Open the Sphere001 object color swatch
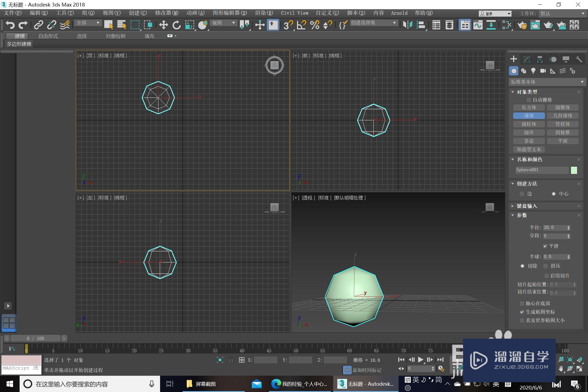The image size is (588, 392). point(574,170)
